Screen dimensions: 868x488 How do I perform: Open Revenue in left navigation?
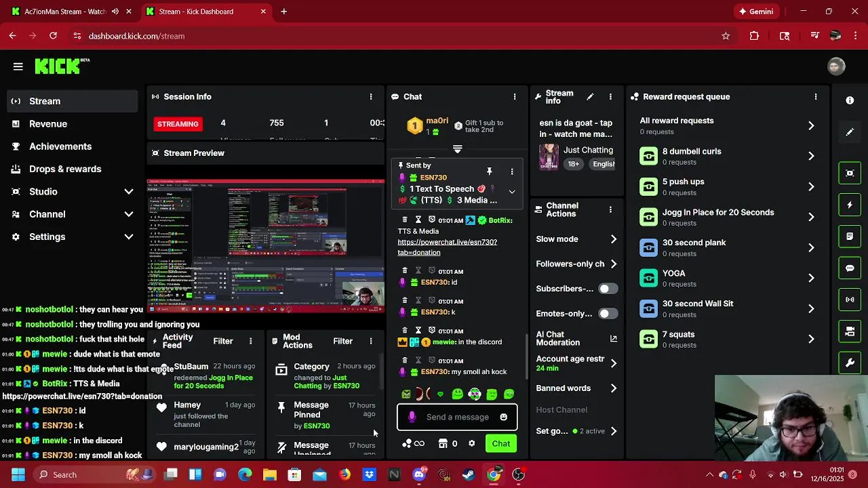coord(72,124)
